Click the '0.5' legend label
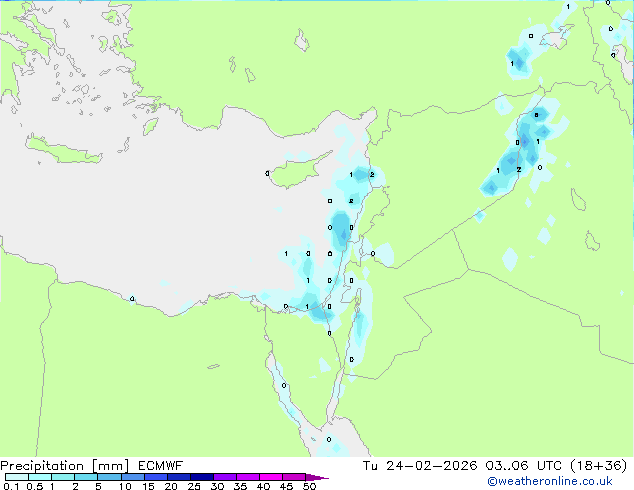 (x=34, y=486)
